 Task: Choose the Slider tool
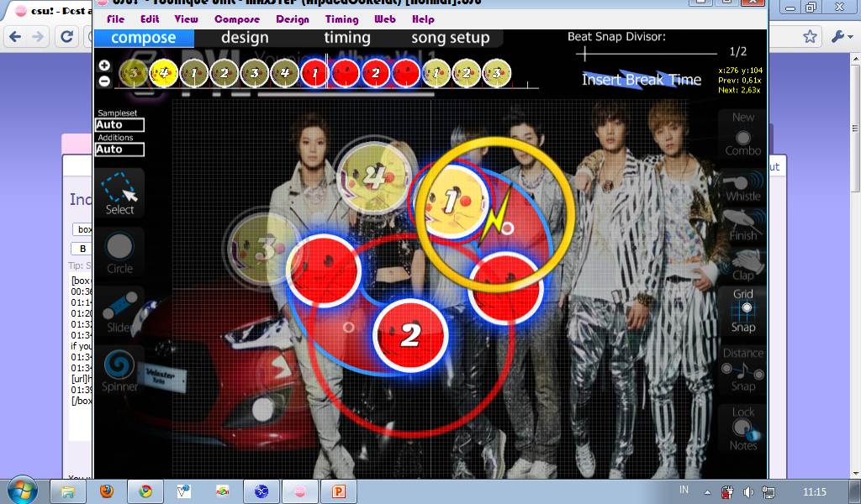coord(119,311)
